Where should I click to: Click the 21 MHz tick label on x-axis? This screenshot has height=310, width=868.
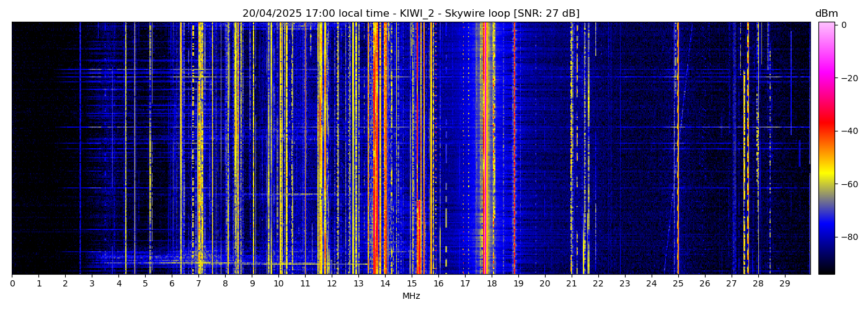coord(571,283)
